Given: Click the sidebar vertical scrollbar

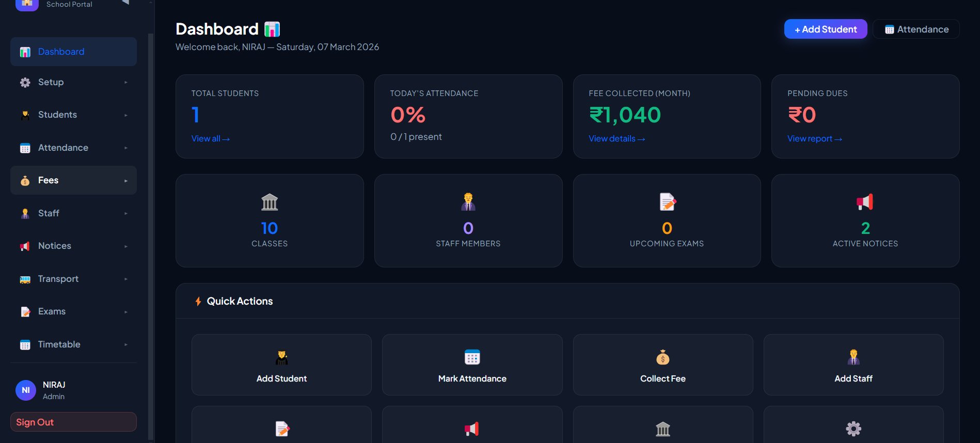Looking at the screenshot, I should click(151, 236).
